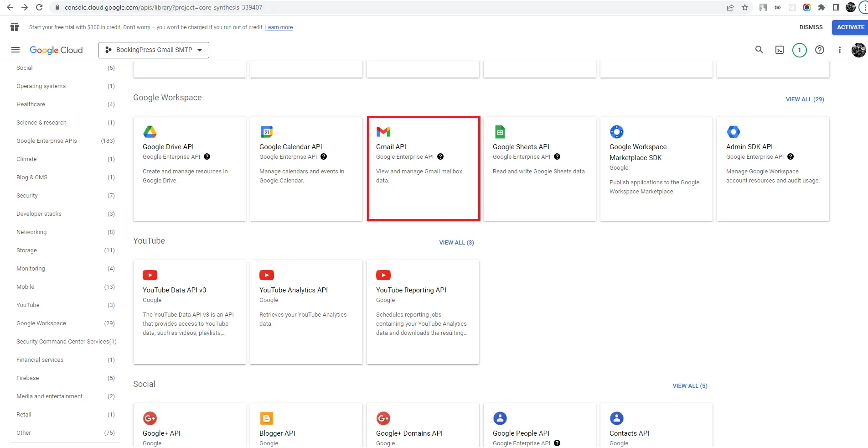Select Security category in the sidebar
This screenshot has height=448, width=868.
tap(27, 195)
